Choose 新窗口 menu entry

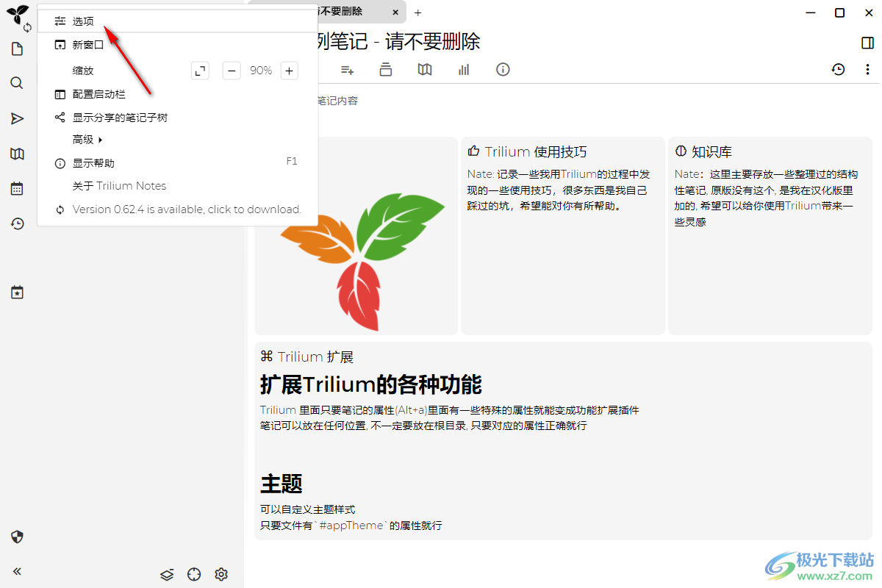178,45
